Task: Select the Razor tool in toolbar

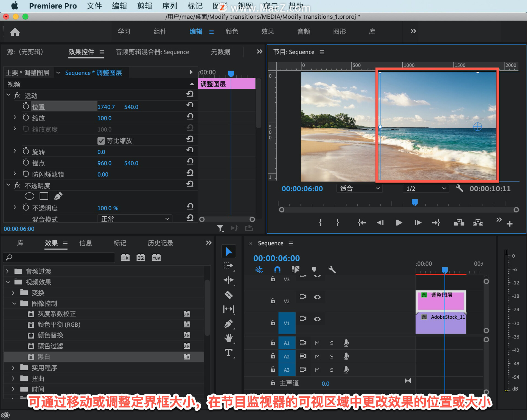Action: (228, 295)
